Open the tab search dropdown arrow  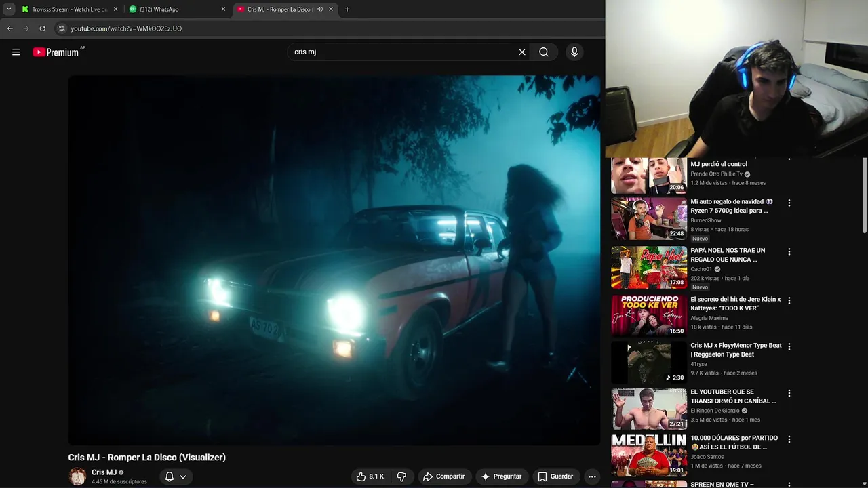coord(9,9)
